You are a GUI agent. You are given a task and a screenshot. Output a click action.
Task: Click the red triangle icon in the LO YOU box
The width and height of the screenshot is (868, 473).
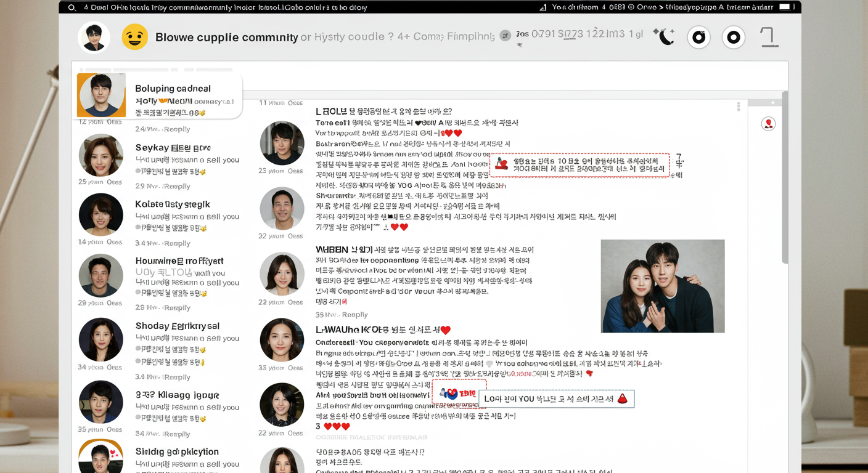tap(622, 399)
